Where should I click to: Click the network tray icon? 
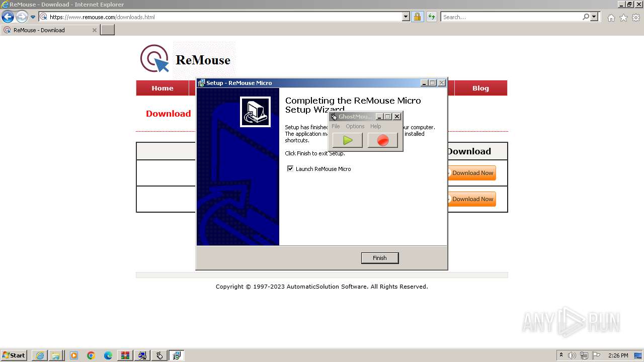(x=584, y=355)
